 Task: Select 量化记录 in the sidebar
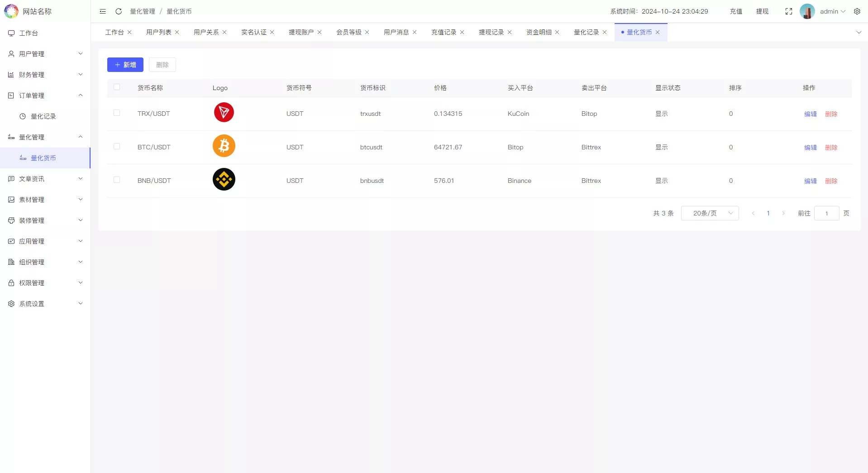pyautogui.click(x=43, y=116)
